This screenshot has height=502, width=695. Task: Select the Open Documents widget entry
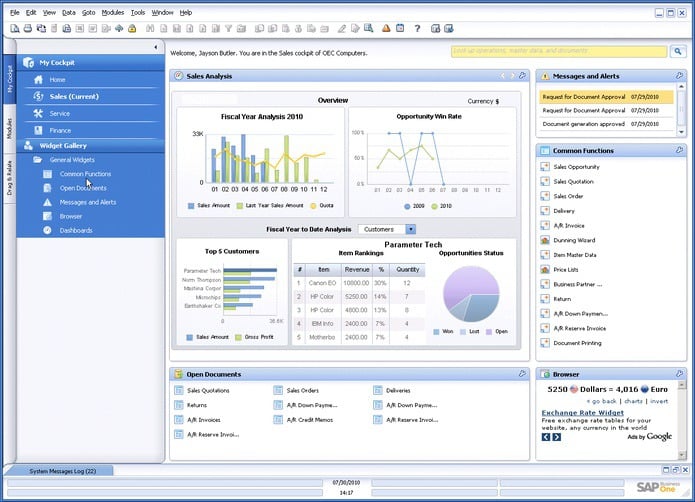[83, 188]
